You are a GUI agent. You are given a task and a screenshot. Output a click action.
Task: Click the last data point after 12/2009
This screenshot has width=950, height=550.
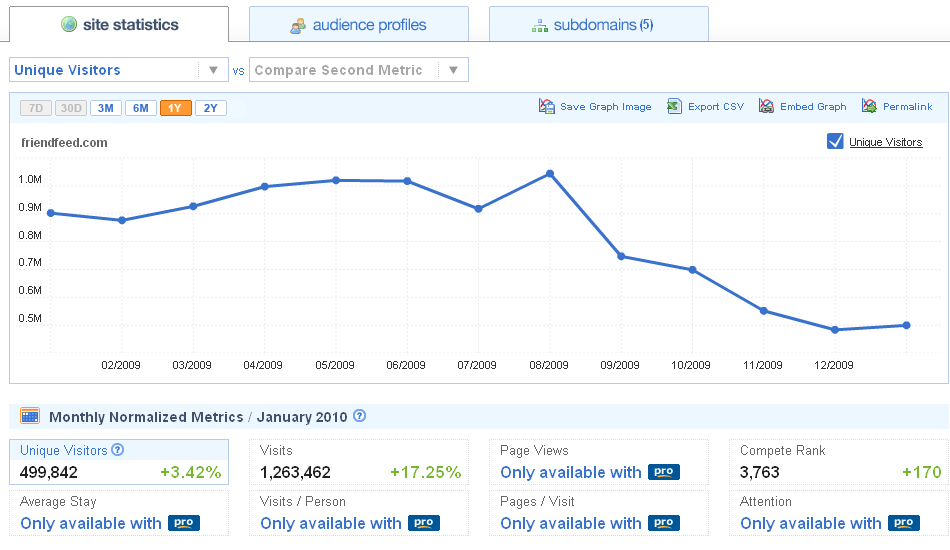coord(906,325)
